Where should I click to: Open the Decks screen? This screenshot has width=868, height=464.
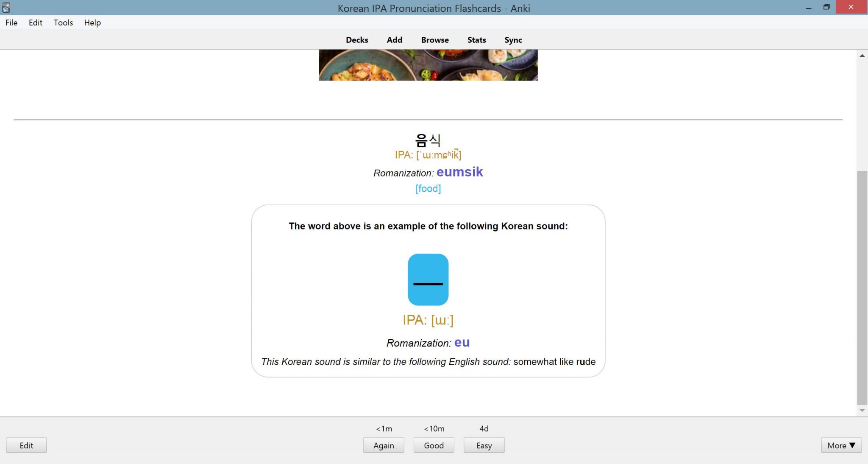[357, 40]
